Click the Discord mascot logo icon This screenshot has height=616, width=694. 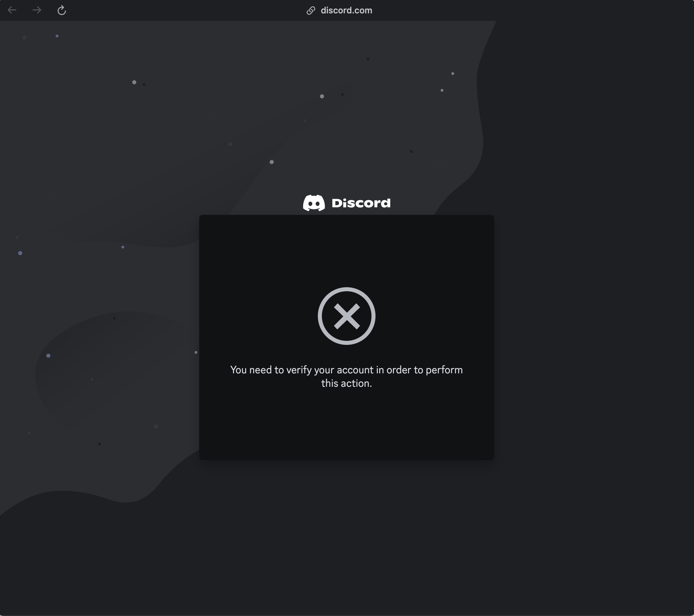[x=314, y=203]
